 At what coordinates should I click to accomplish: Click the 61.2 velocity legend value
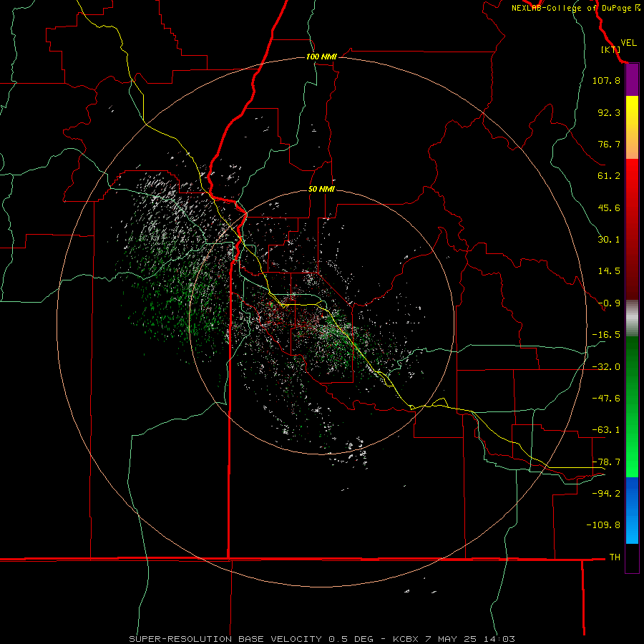(609, 176)
